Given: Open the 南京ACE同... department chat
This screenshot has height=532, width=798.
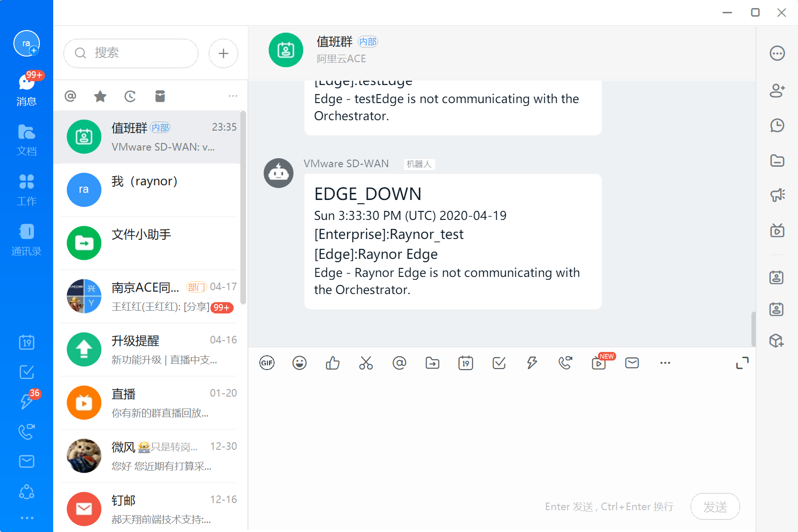Looking at the screenshot, I should tap(147, 296).
